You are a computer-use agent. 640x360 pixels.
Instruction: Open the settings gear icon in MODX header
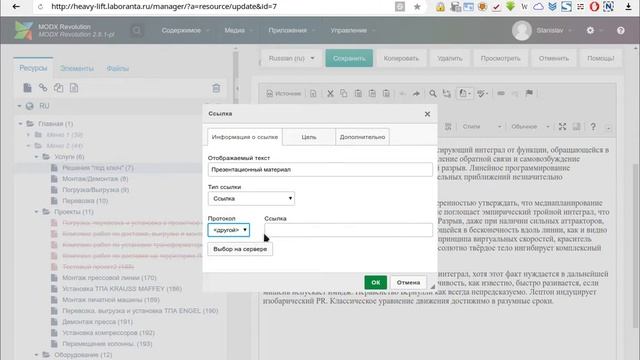coord(590,30)
